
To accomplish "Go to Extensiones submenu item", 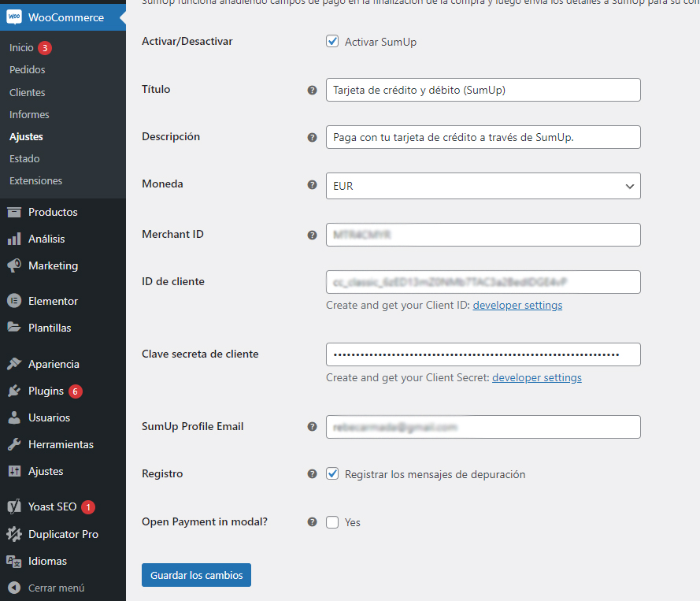I will click(x=35, y=180).
